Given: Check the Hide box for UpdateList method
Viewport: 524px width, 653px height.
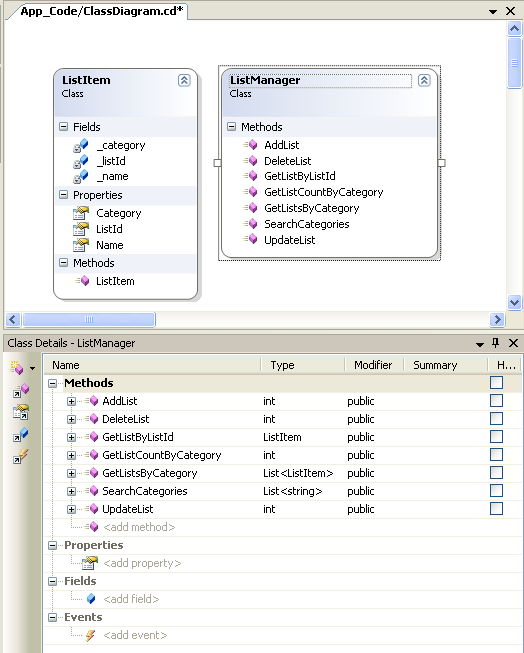Looking at the screenshot, I should [x=496, y=508].
